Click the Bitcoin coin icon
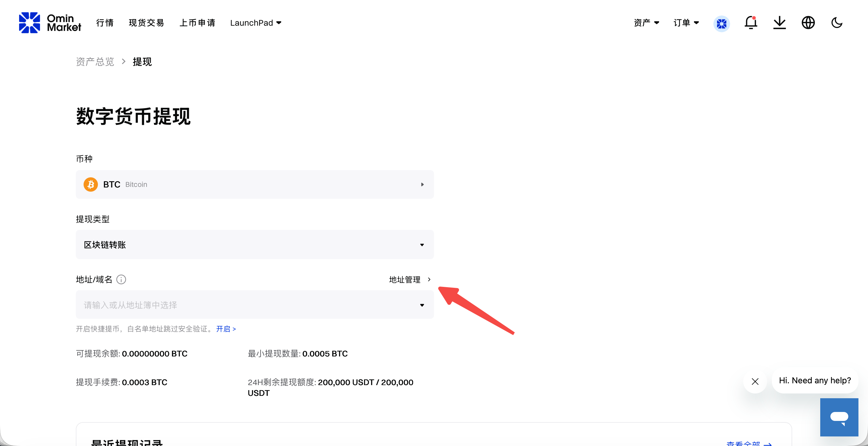The width and height of the screenshot is (868, 446). click(91, 184)
